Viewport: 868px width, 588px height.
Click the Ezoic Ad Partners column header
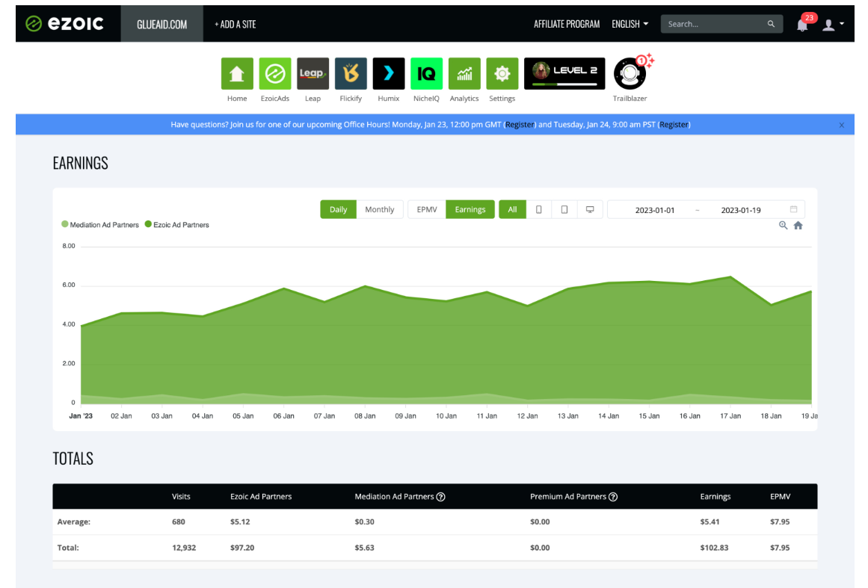coord(261,496)
